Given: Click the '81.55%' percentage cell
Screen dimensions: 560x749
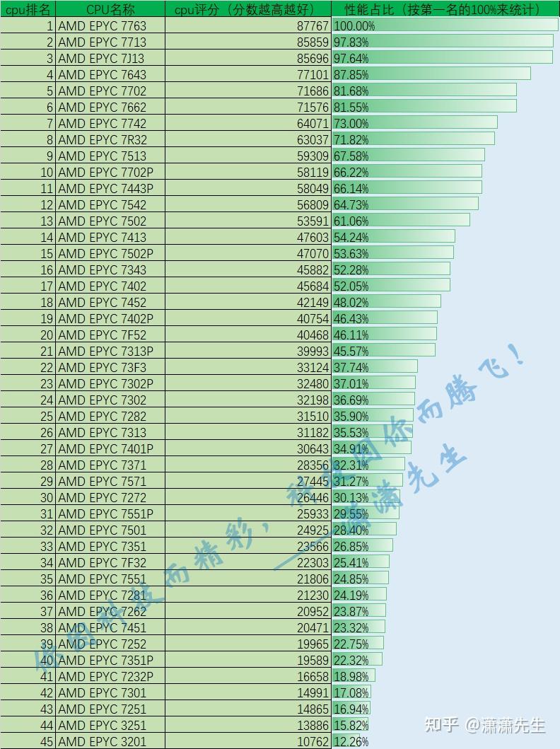Looking at the screenshot, I should click(x=445, y=107).
